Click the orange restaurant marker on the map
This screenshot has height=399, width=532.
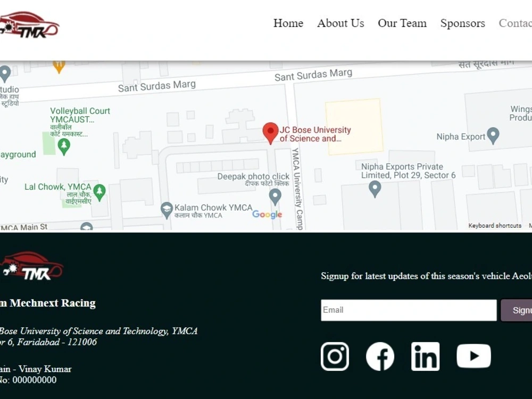[x=59, y=66]
